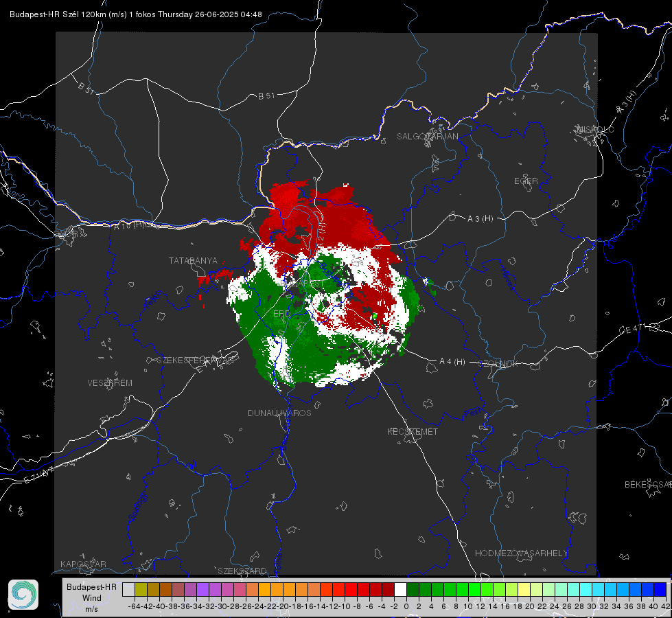Image resolution: width=672 pixels, height=618 pixels.
Task: Click the SALGÓTARJÁN city label
Action: 427,137
